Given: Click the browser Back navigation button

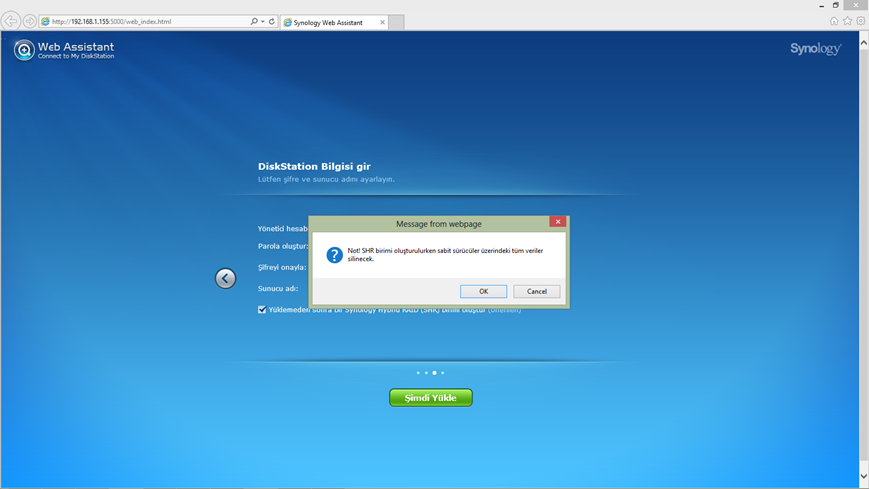Looking at the screenshot, I should pos(11,22).
